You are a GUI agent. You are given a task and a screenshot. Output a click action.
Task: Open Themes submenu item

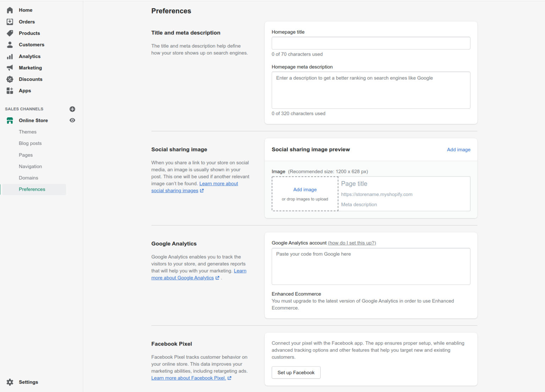(x=28, y=132)
